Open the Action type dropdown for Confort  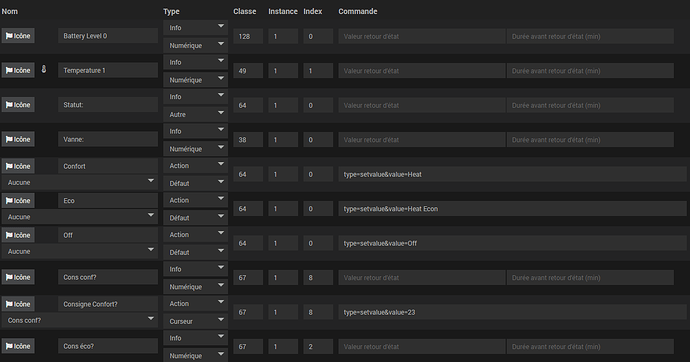tap(195, 165)
